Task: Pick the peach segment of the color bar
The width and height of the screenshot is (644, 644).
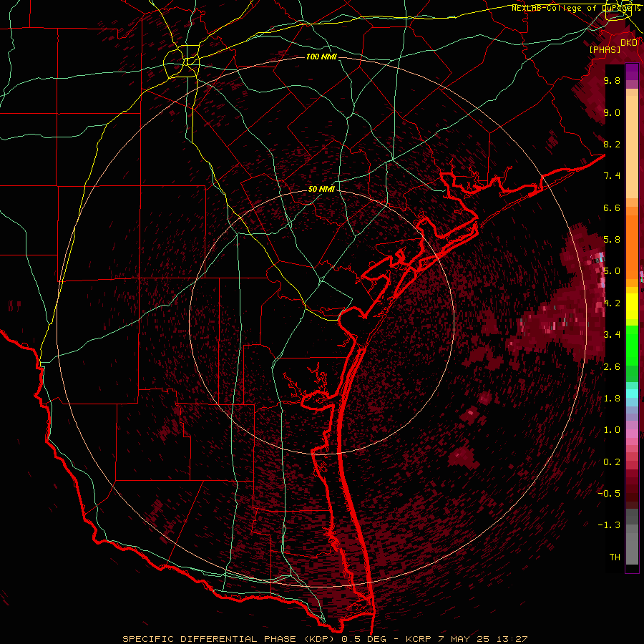Action: (x=632, y=147)
